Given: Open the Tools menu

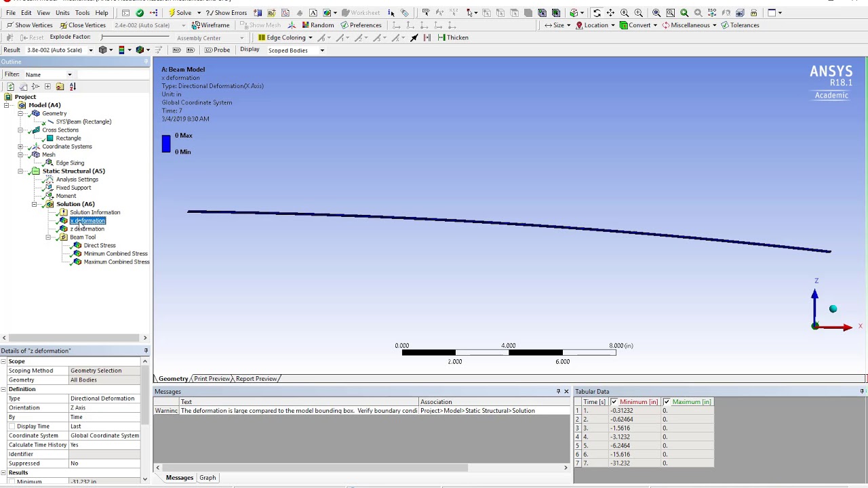Looking at the screenshot, I should click(x=82, y=13).
